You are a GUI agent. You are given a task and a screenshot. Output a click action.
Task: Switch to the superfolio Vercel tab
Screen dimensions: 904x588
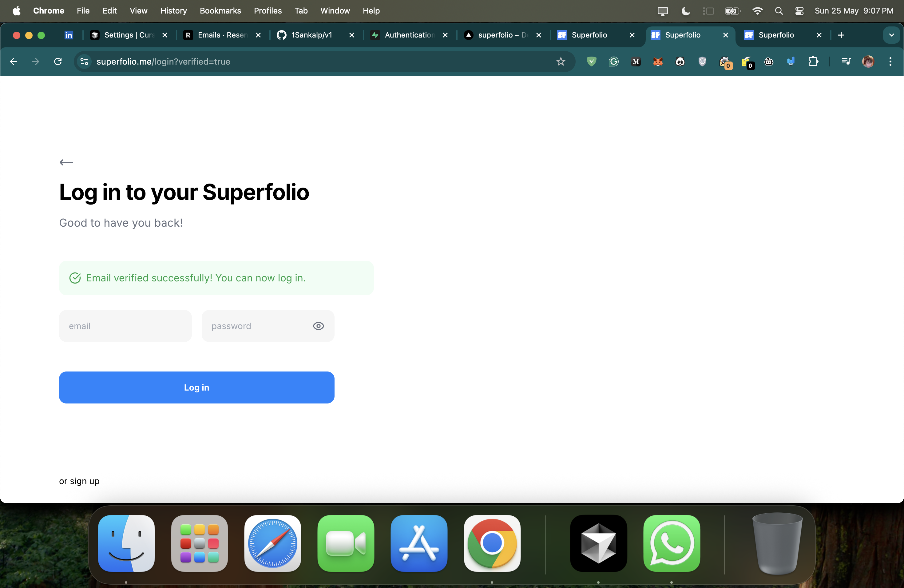(x=502, y=35)
